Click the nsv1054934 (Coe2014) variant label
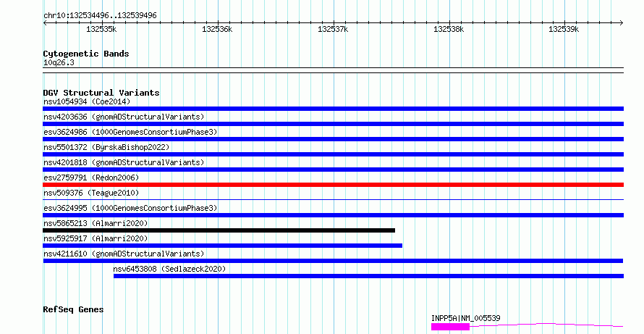 87,101
